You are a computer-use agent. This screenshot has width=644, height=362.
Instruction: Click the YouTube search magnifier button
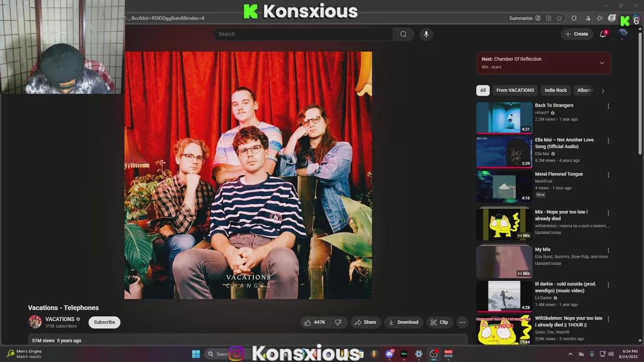coord(403,34)
